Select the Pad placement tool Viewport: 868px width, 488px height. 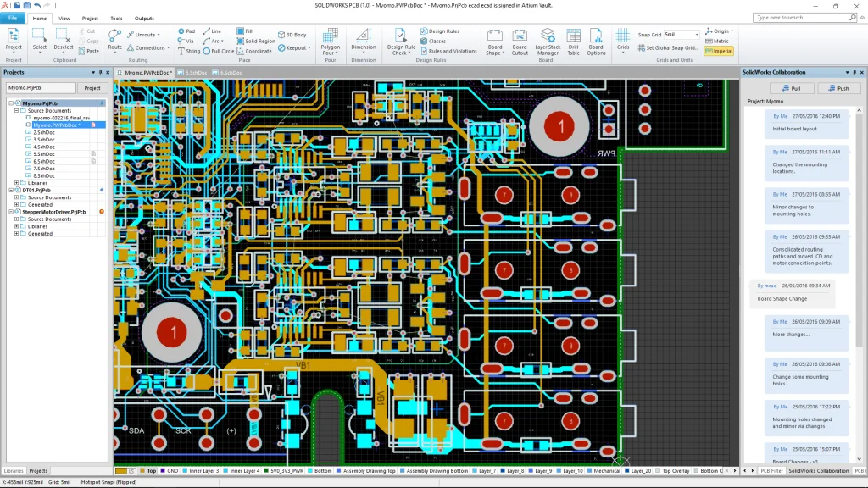coord(188,32)
